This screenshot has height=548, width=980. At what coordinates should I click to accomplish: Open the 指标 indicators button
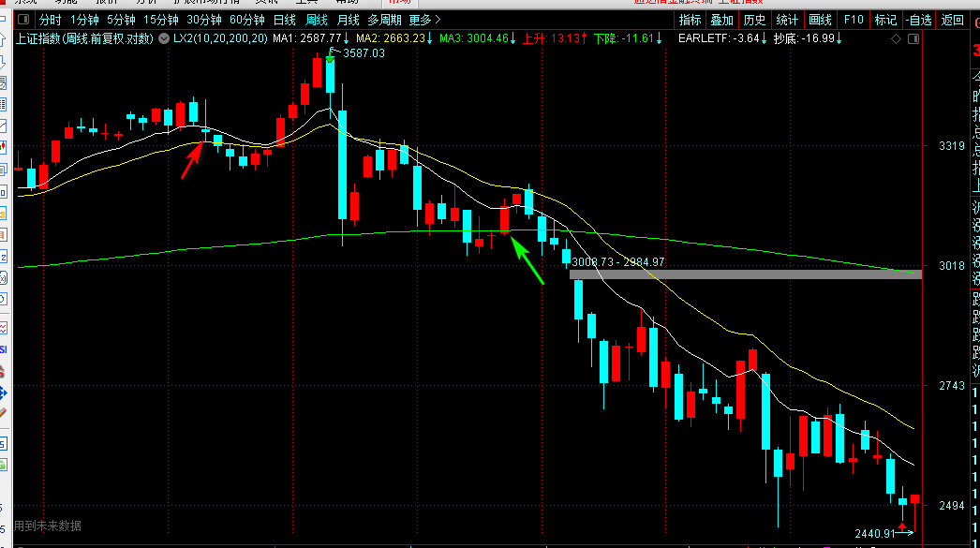tap(690, 20)
